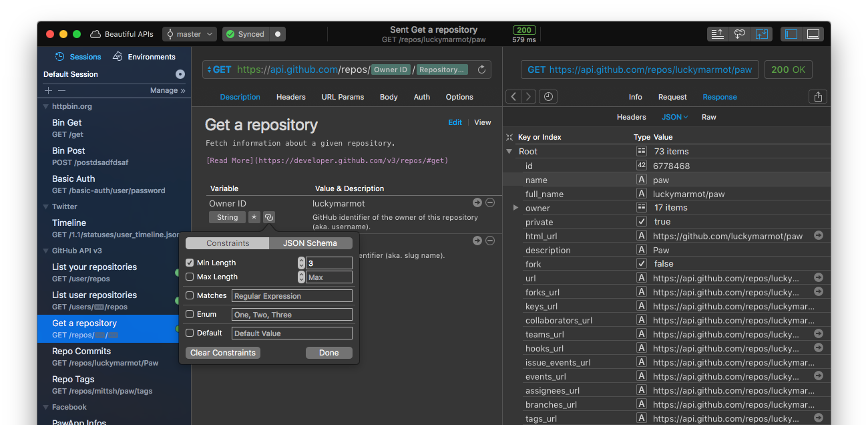Viewport: 868px width, 425px height.
Task: Enable the Max Length constraint
Action: (188, 277)
